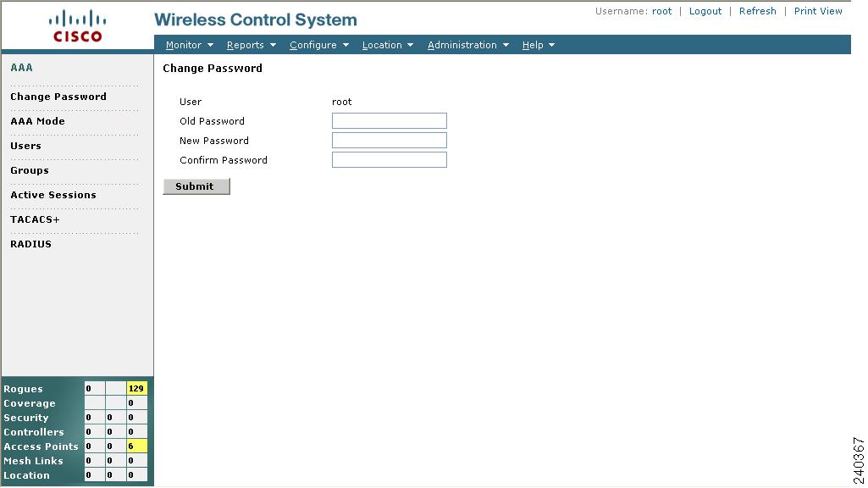Expand the Location menu dropdown arrow

click(410, 45)
